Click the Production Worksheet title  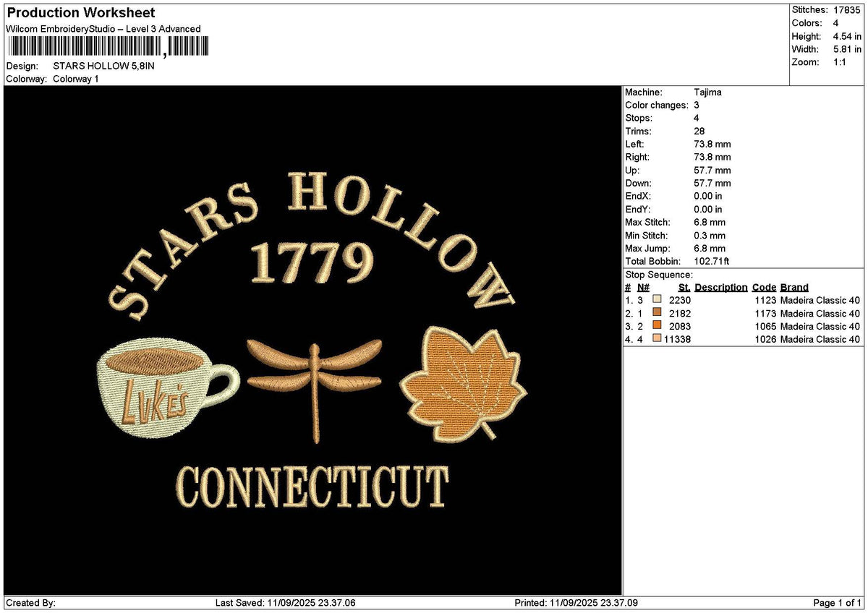80,13
